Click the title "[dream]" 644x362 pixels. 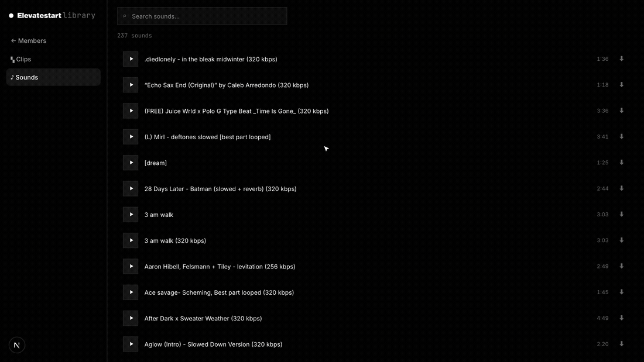(156, 163)
